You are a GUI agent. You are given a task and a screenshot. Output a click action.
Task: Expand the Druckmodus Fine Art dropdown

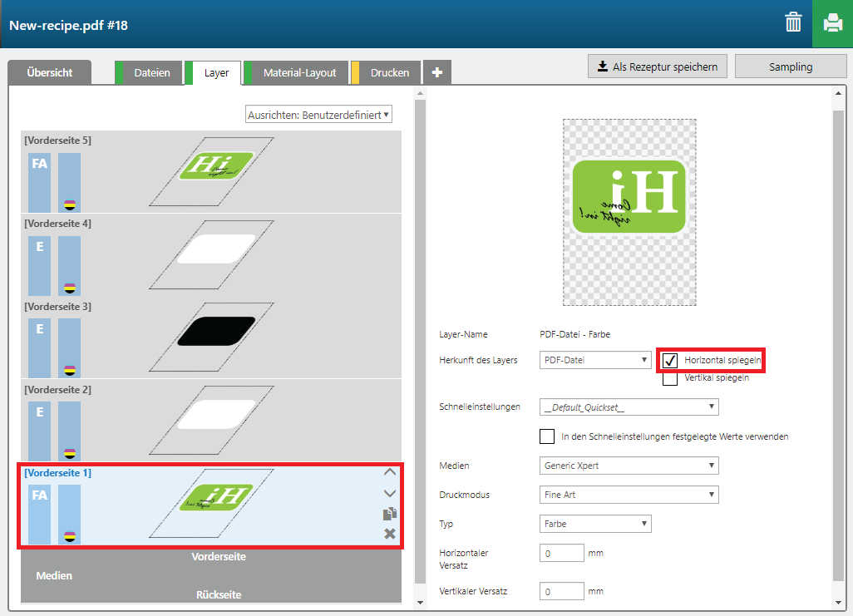coord(629,495)
